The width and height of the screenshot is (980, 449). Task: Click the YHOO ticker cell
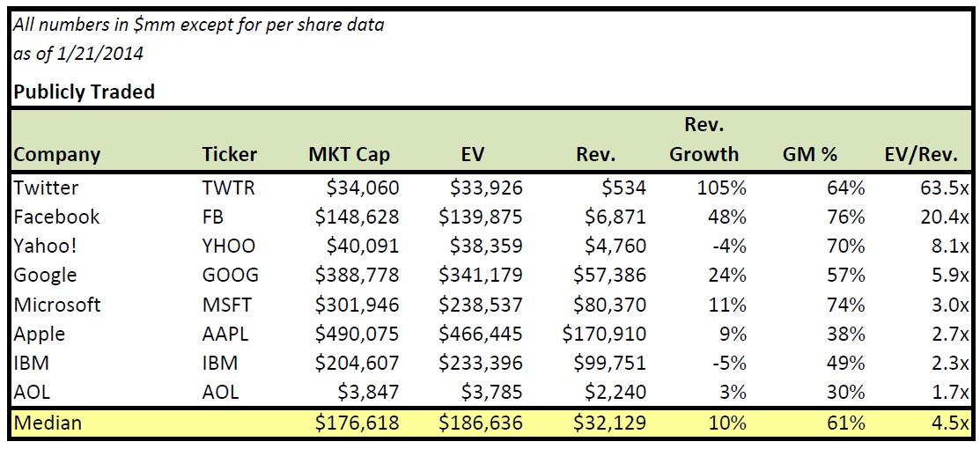227,247
